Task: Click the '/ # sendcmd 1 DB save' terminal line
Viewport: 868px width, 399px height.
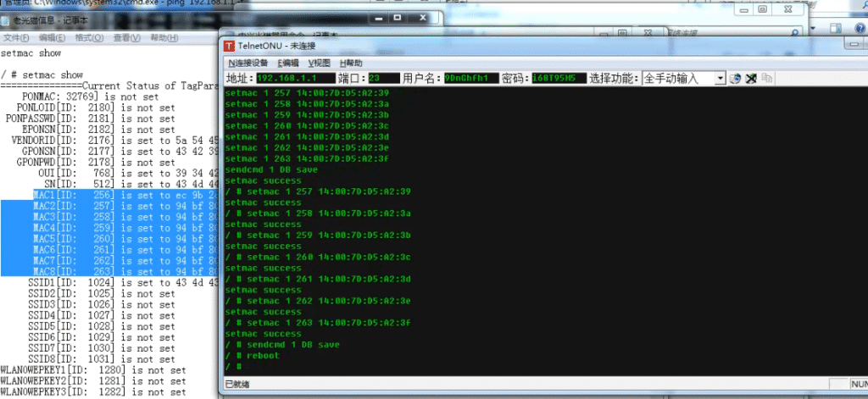Action: coord(282,344)
